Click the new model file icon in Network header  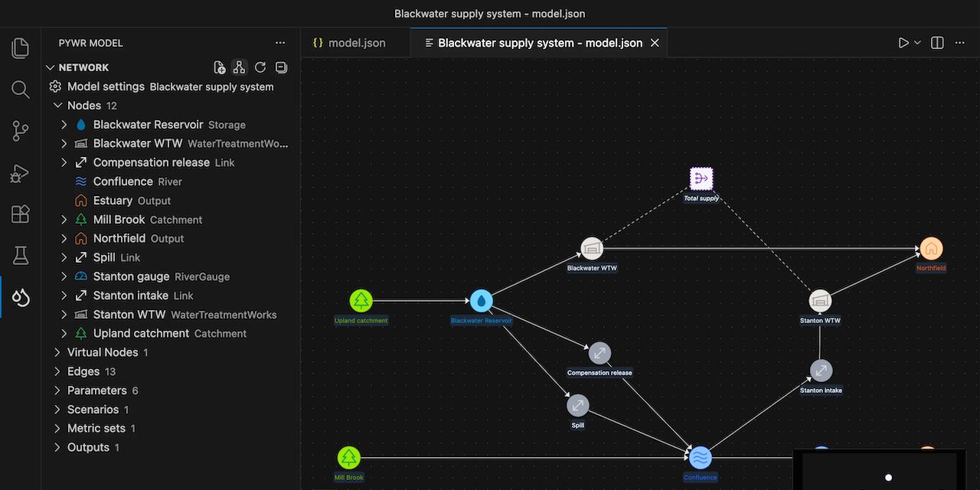[x=220, y=67]
